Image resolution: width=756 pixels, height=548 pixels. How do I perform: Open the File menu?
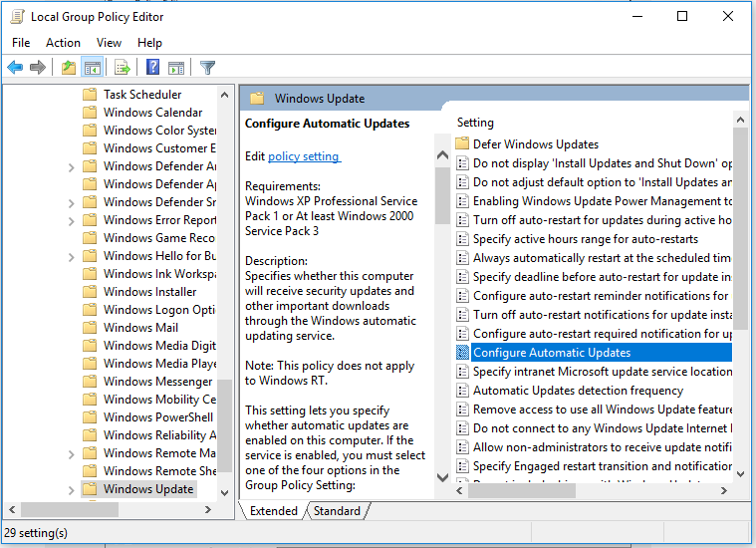click(x=21, y=43)
